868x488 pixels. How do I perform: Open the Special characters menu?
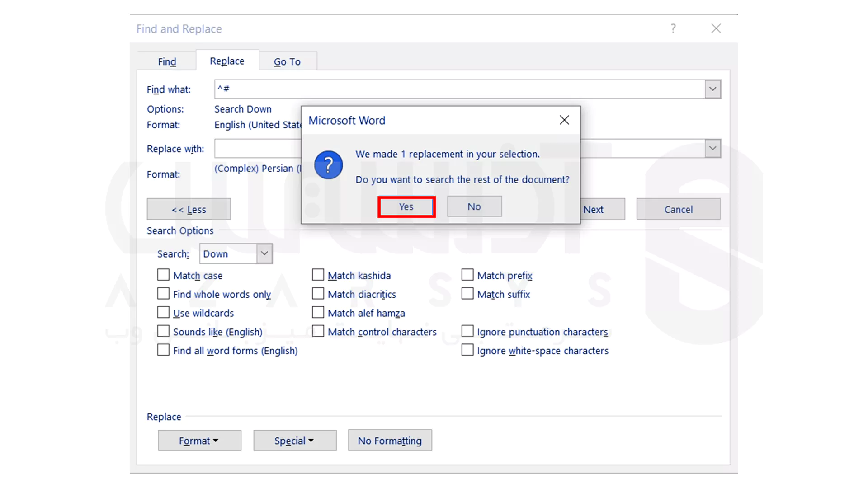(x=294, y=441)
